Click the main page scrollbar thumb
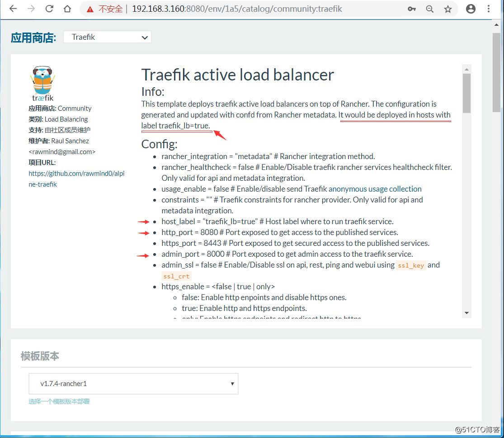This screenshot has width=504, height=438. pyautogui.click(x=497, y=72)
